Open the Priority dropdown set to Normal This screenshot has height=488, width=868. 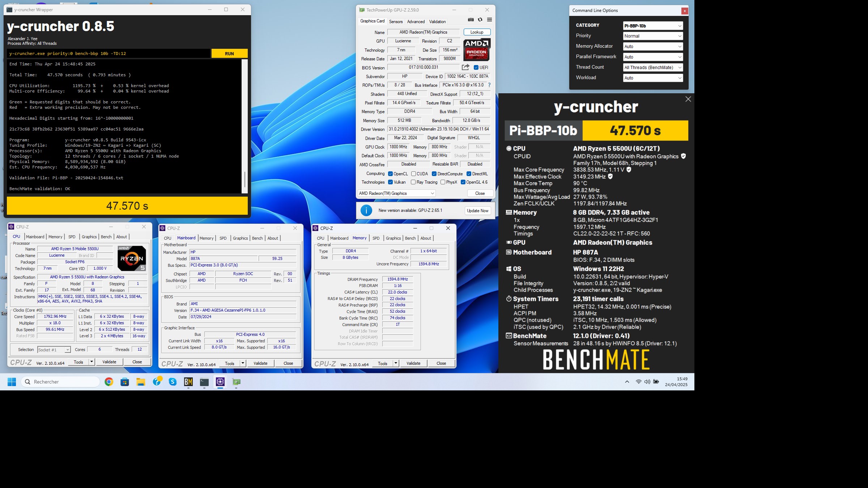(653, 36)
